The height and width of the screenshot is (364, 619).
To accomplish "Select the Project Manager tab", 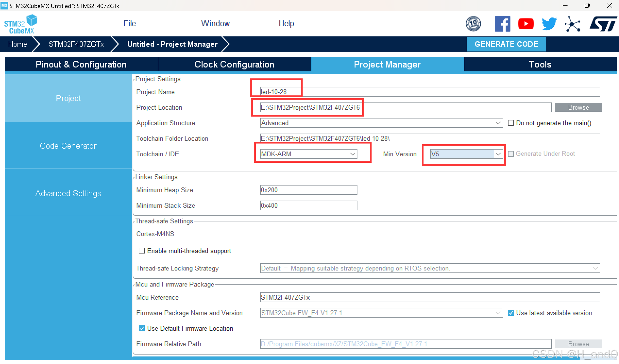I will 387,64.
